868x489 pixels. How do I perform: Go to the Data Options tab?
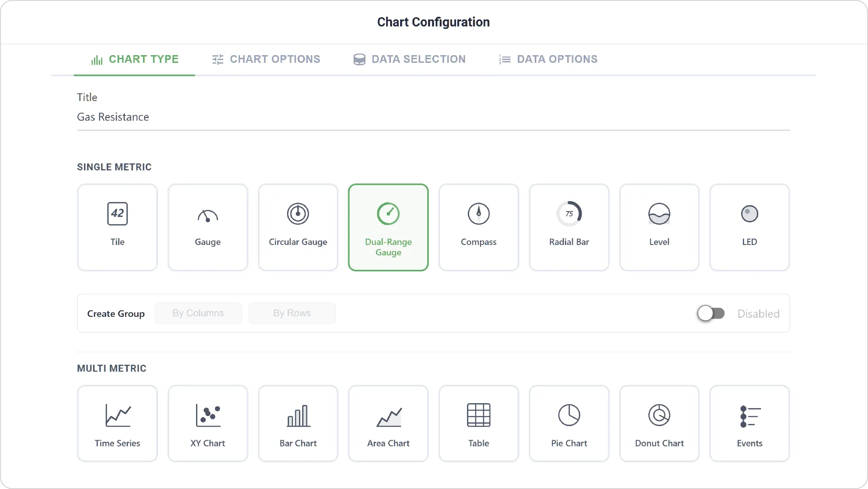[548, 59]
